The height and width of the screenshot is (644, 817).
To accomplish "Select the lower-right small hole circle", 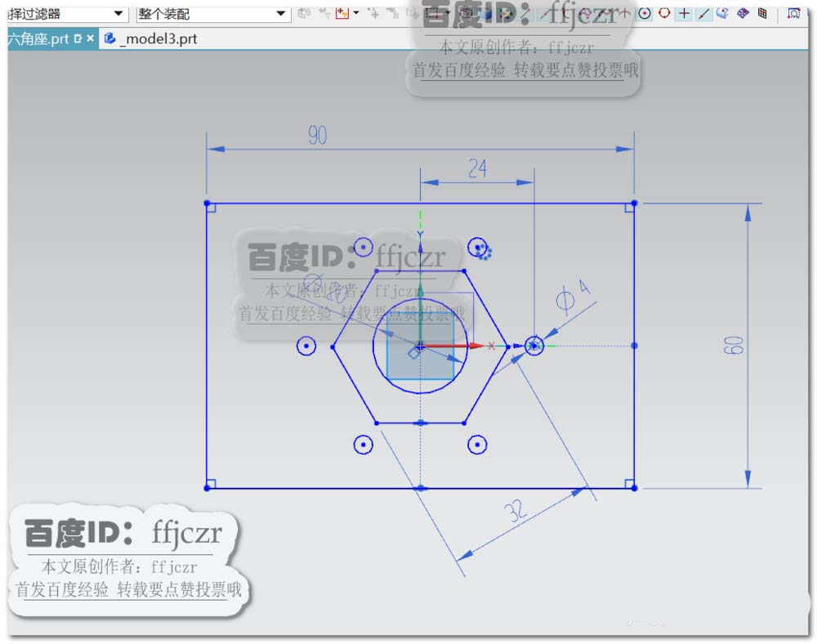I will [477, 445].
